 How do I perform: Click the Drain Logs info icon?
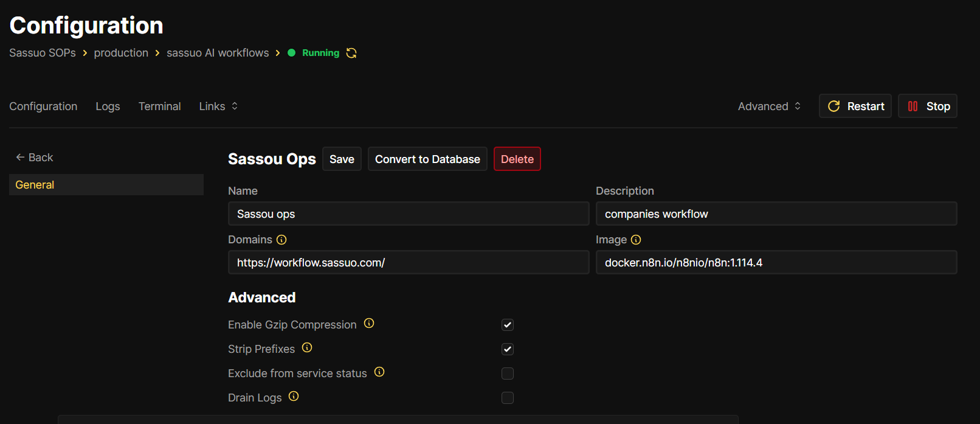pyautogui.click(x=294, y=397)
